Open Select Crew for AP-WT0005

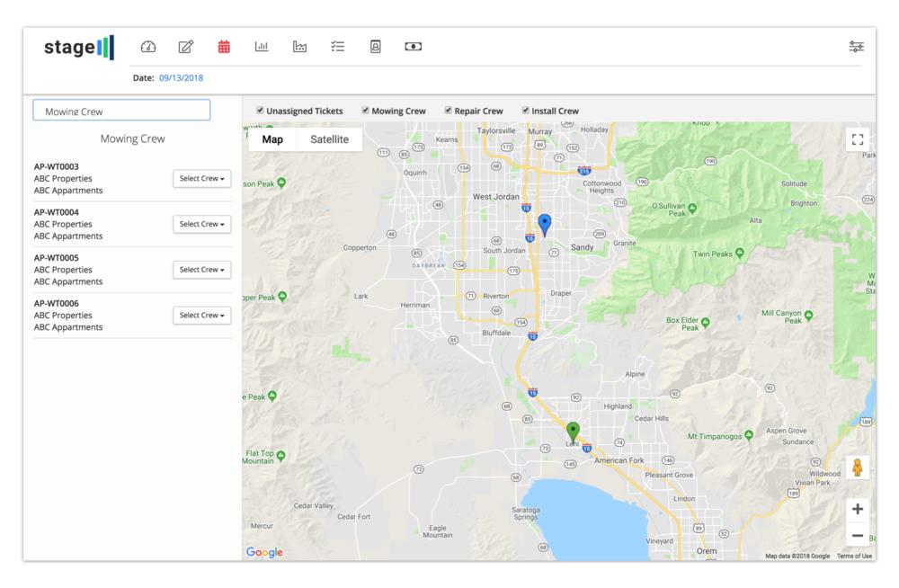[x=201, y=270]
